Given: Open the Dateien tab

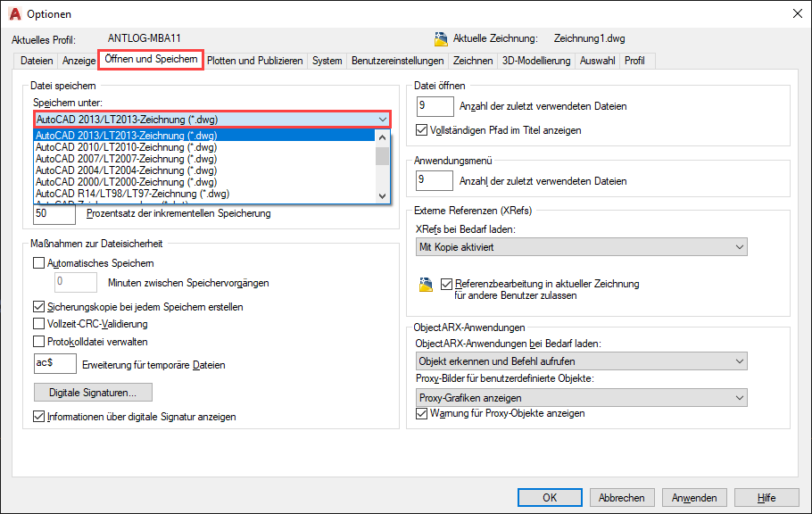Looking at the screenshot, I should coord(37,61).
